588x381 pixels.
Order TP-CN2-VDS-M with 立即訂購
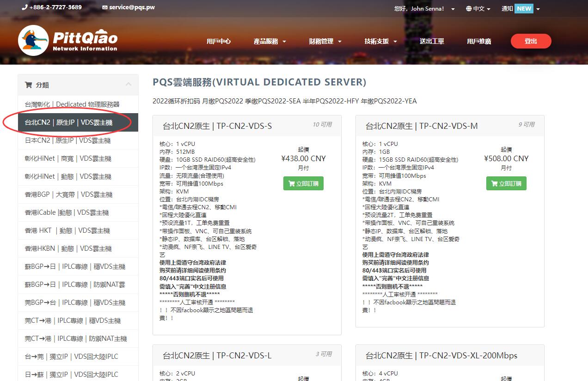pos(506,183)
